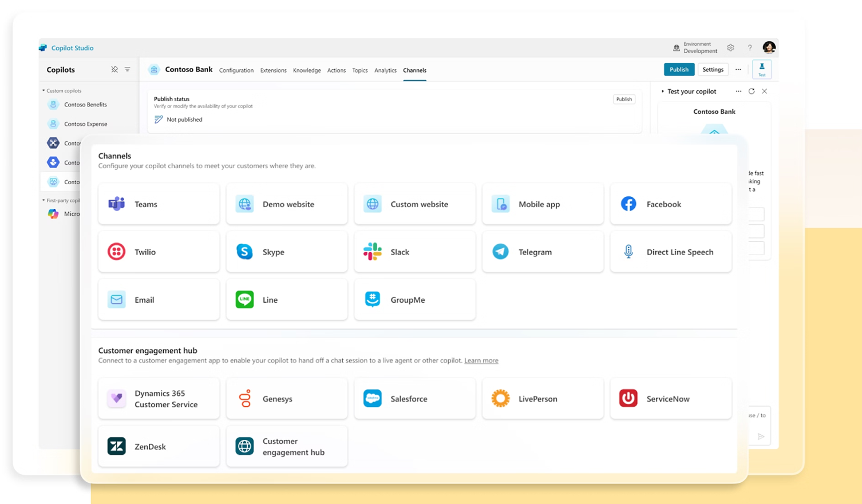Switch environment from Development
862x504 pixels.
pyautogui.click(x=695, y=47)
